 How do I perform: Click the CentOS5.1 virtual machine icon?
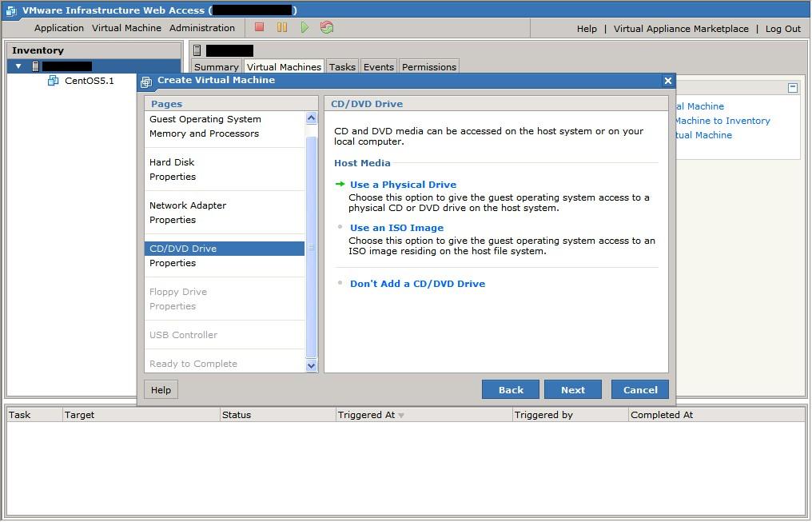53,81
